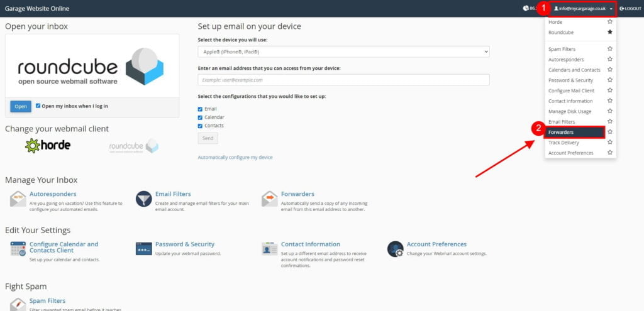This screenshot has height=311, width=644.
Task: Open the Spam Filters heading link
Action: (47, 301)
